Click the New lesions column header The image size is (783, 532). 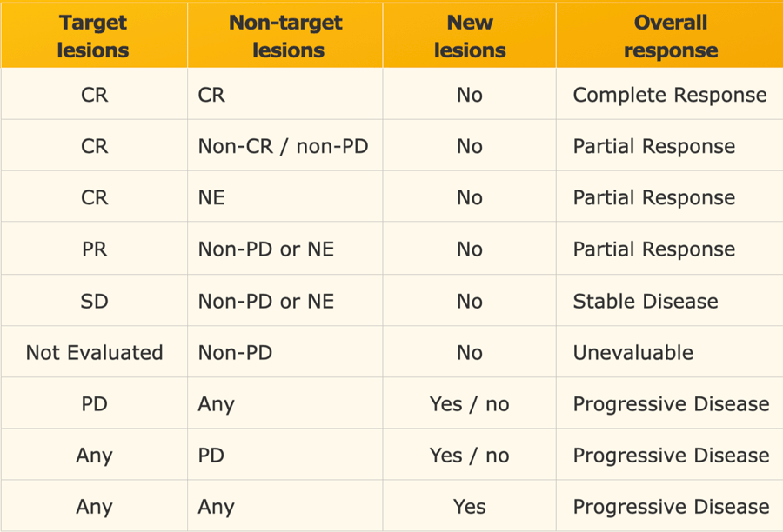pyautogui.click(x=470, y=36)
